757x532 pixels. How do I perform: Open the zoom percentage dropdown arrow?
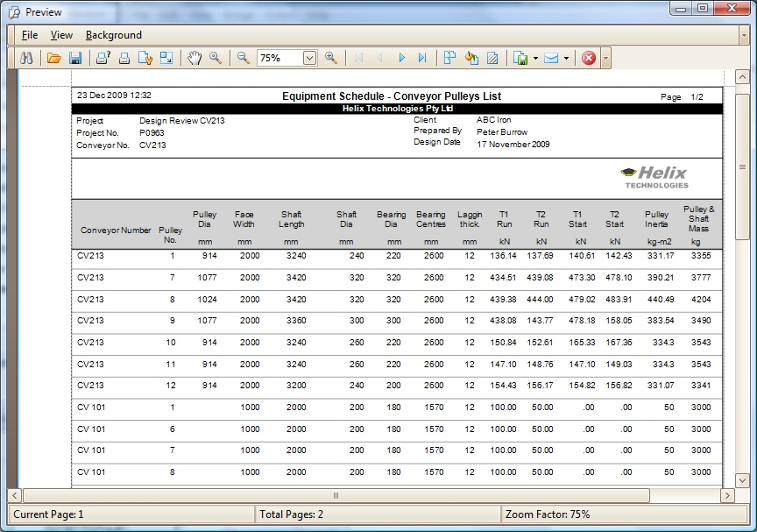click(309, 58)
